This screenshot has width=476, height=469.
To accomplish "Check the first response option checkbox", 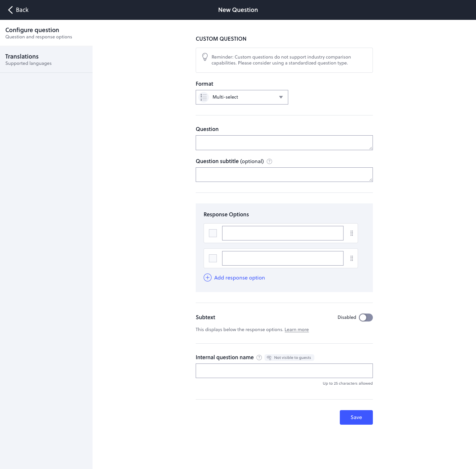I will coord(213,233).
